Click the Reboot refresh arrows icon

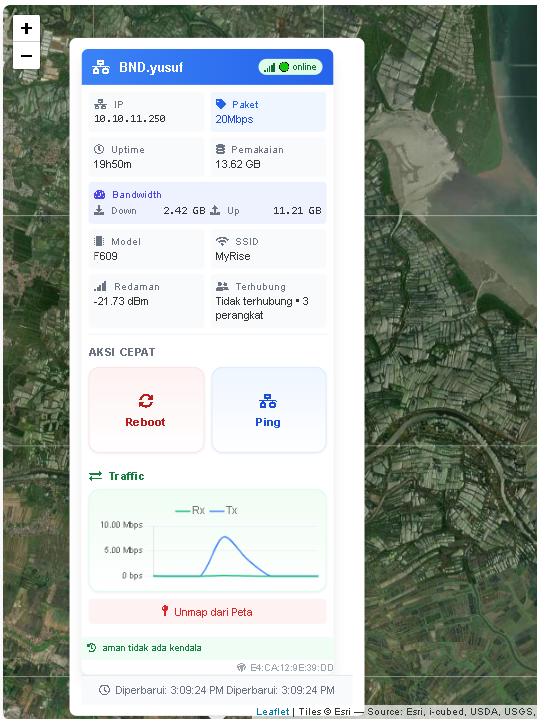tap(146, 401)
